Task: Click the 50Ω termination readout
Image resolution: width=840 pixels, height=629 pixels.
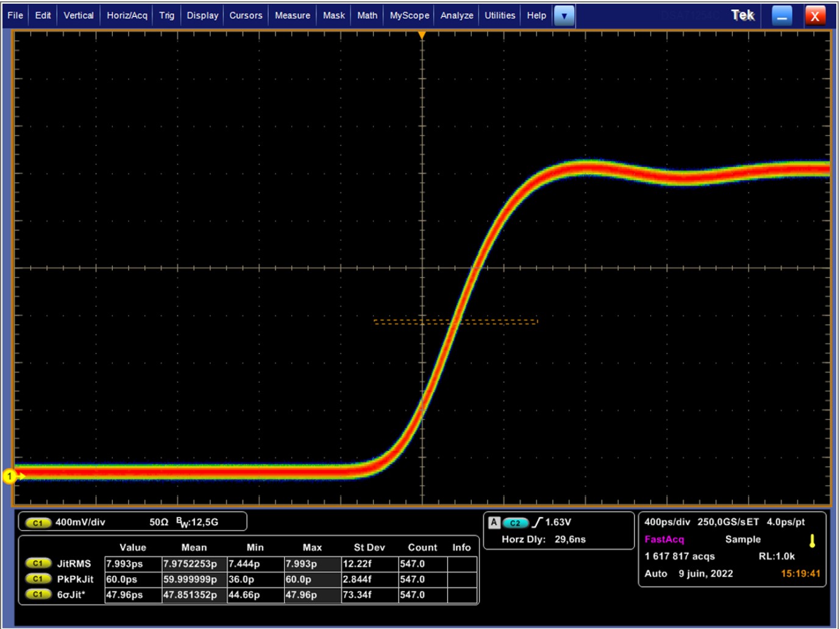Action: (x=158, y=522)
